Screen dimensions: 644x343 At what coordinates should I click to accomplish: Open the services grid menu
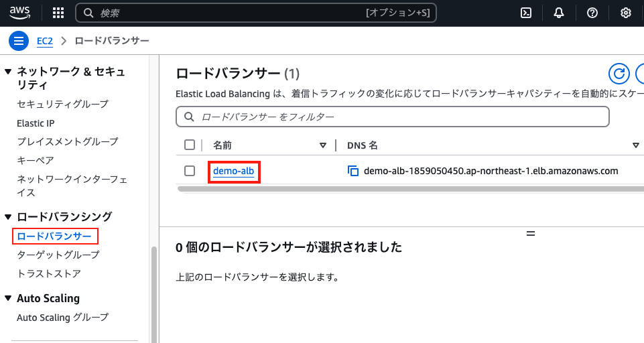(x=58, y=13)
